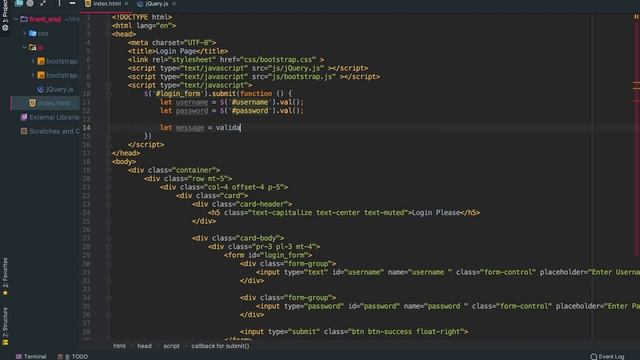Collapse the front_end project root
The width and height of the screenshot is (640, 360).
[x=16, y=19]
